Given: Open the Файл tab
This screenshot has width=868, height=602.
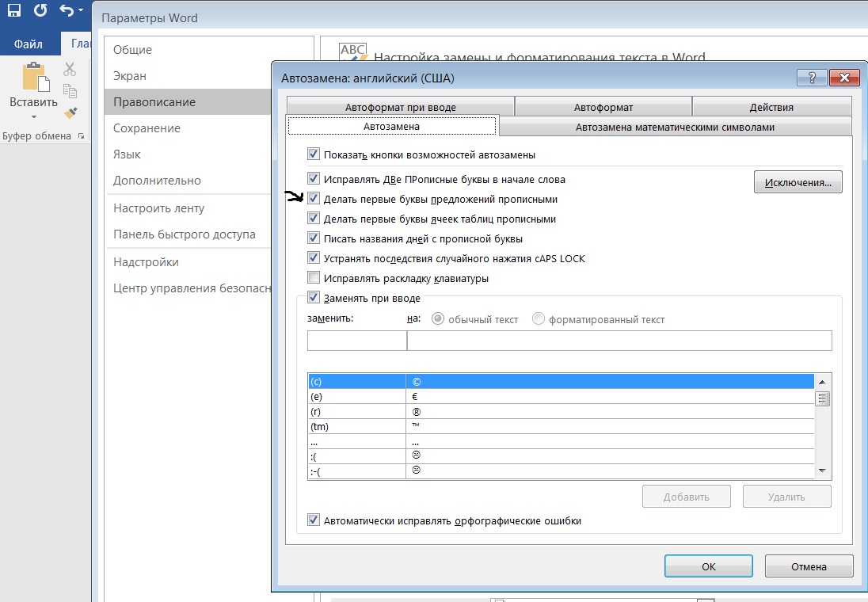Looking at the screenshot, I should [x=29, y=44].
